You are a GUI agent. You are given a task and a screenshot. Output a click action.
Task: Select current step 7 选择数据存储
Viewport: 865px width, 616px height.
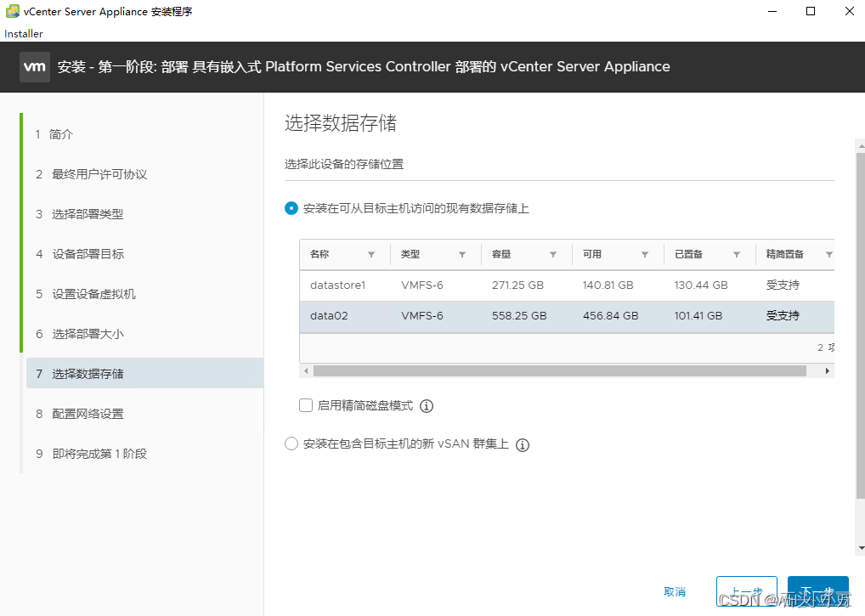coord(144,373)
